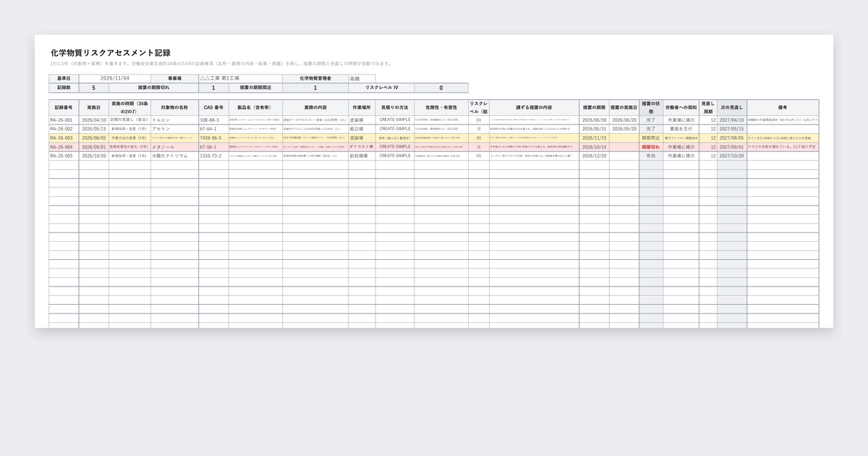Select CREATE-SIMPLE in the RA-26-002 row
Viewport: 868px width, 456px height.
click(x=395, y=129)
